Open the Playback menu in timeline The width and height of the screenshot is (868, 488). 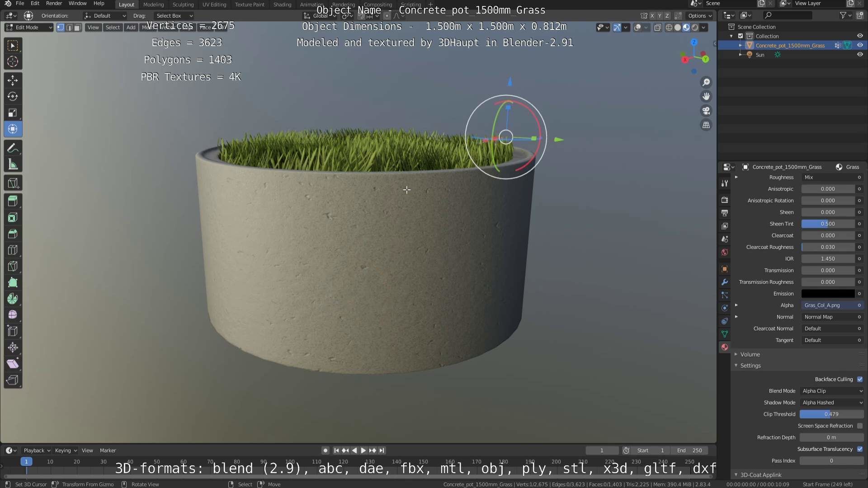(37, 450)
